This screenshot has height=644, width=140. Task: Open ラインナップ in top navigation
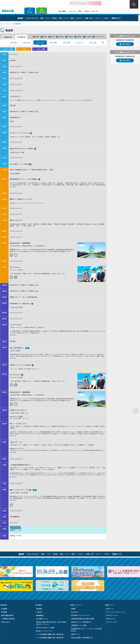coord(32,18)
